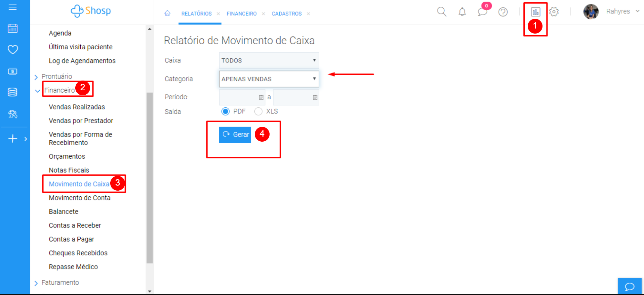The image size is (644, 295).
Task: Open chat messages bubble icon
Action: tap(483, 12)
